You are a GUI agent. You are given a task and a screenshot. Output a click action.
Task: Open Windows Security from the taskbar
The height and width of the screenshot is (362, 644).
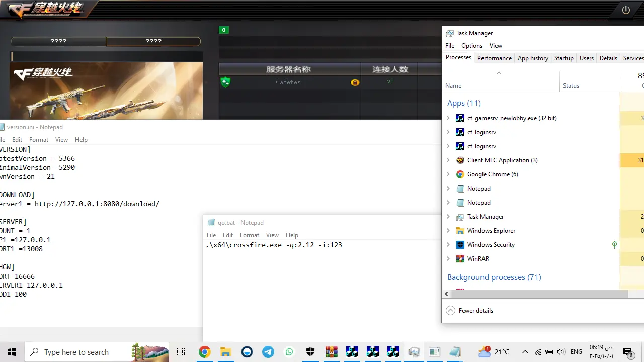click(310, 352)
